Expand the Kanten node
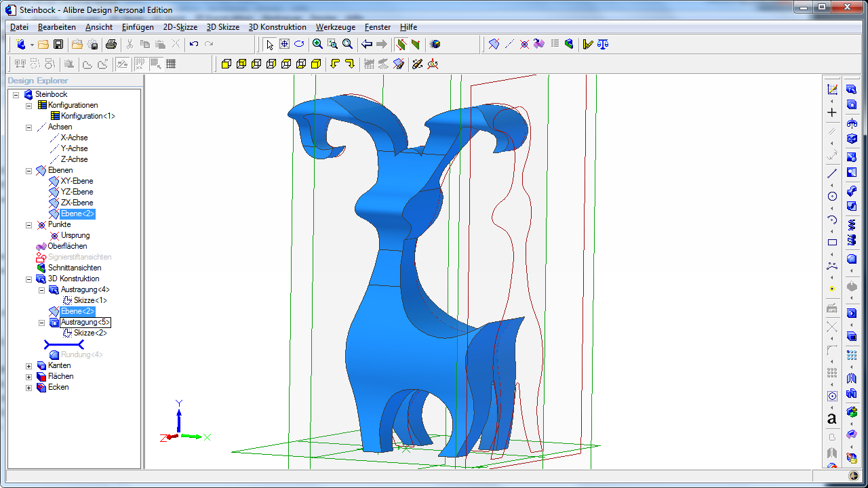Viewport: 868px width, 488px height. click(x=28, y=366)
